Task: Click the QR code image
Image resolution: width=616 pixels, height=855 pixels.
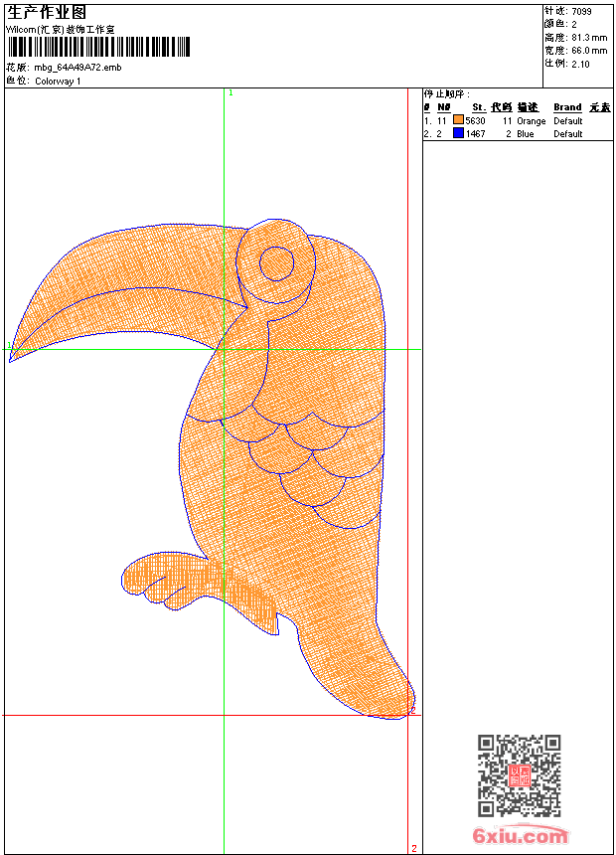Action: pyautogui.click(x=520, y=775)
